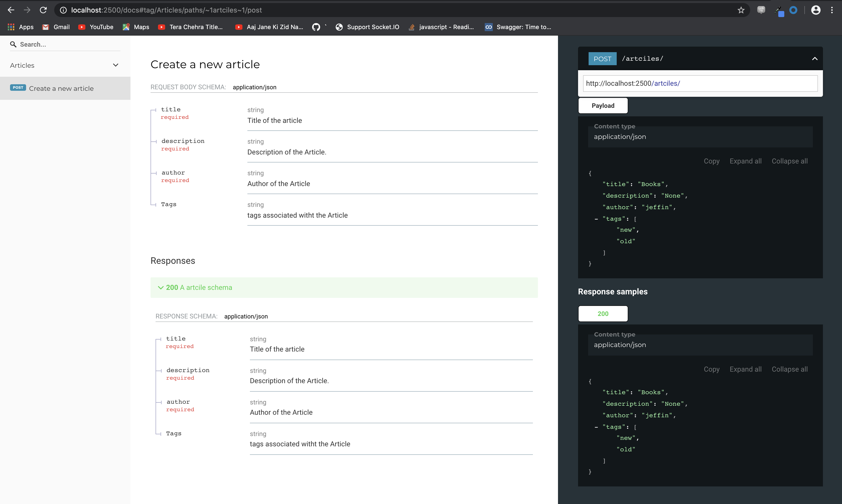Viewport: 842px width, 504px height.
Task: Open the Swagger: Time to... bookmark
Action: (518, 27)
